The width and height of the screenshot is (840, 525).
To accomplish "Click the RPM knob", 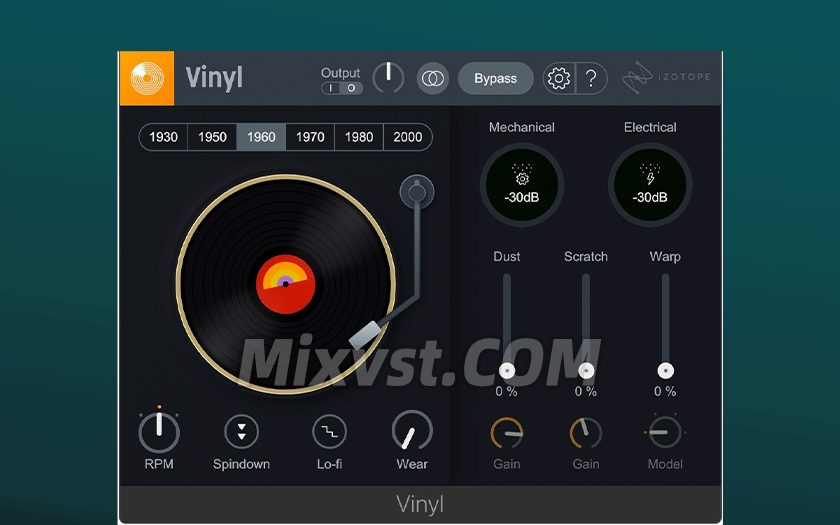I will click(x=159, y=432).
